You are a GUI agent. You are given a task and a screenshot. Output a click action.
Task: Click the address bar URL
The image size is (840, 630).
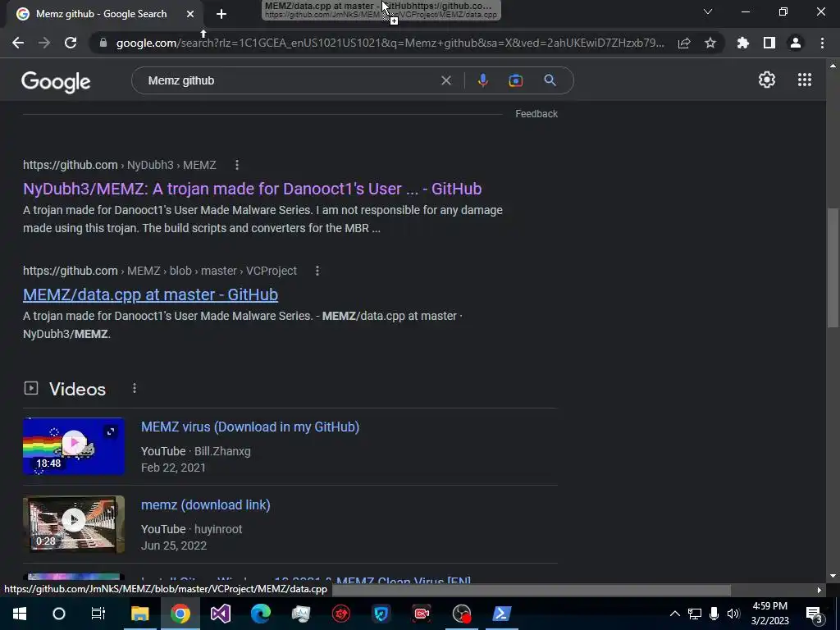tap(390, 43)
